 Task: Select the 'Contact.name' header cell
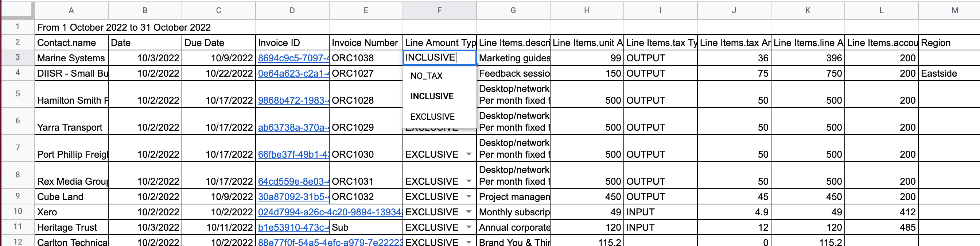pyautogui.click(x=71, y=43)
